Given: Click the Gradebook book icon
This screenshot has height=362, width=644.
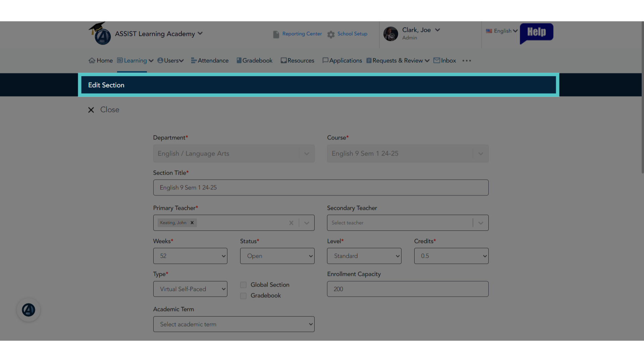Looking at the screenshot, I should [x=239, y=60].
